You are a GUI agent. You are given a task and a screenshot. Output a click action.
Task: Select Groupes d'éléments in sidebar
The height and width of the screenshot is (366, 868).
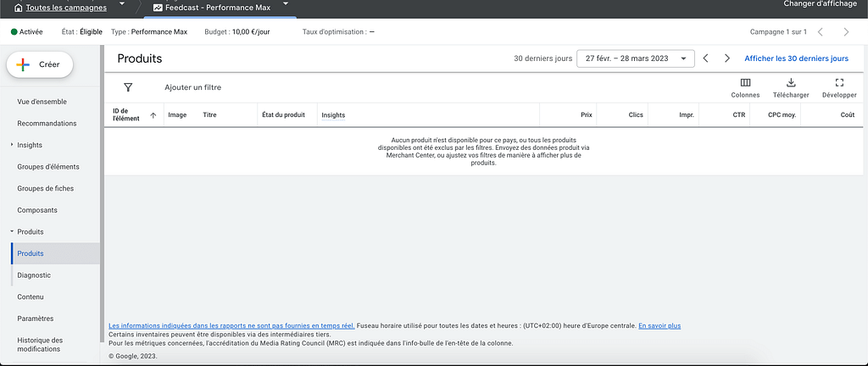click(x=48, y=167)
